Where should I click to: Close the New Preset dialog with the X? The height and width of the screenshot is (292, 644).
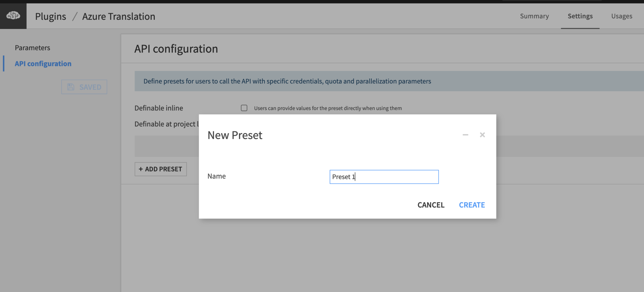click(482, 135)
